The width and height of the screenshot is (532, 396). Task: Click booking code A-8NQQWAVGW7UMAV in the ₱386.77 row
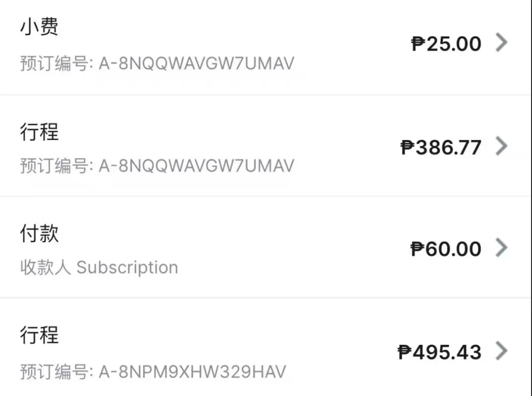(x=196, y=165)
